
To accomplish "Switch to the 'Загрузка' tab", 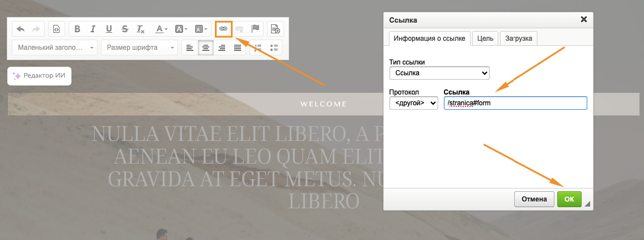I will [x=518, y=38].
